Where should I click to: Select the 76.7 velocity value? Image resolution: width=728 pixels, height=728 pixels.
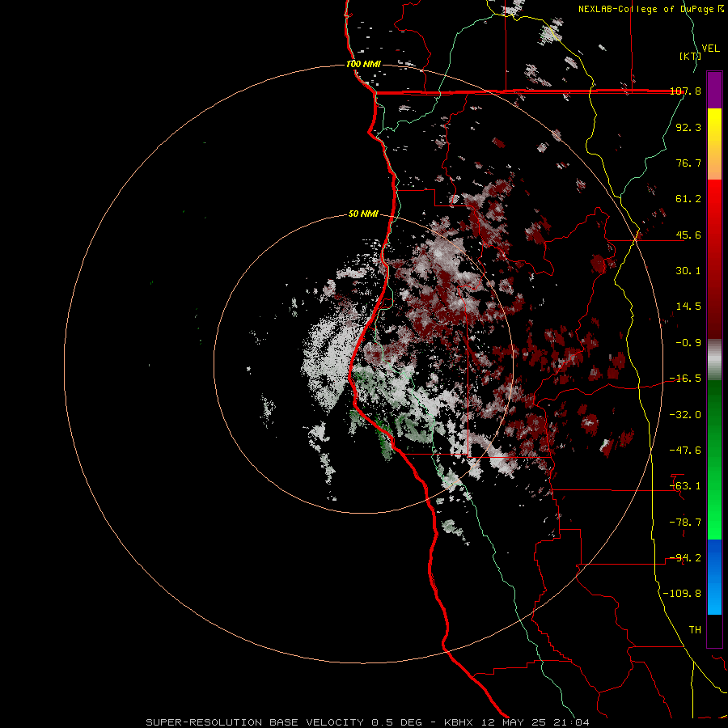click(x=688, y=163)
